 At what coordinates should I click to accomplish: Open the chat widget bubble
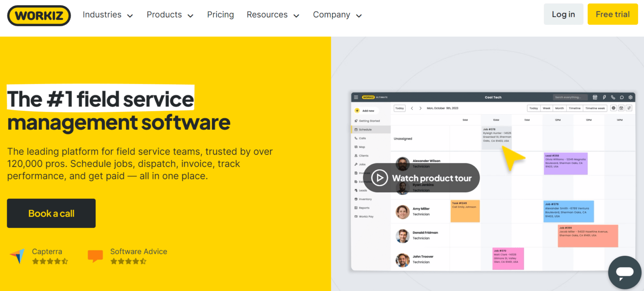tap(624, 273)
